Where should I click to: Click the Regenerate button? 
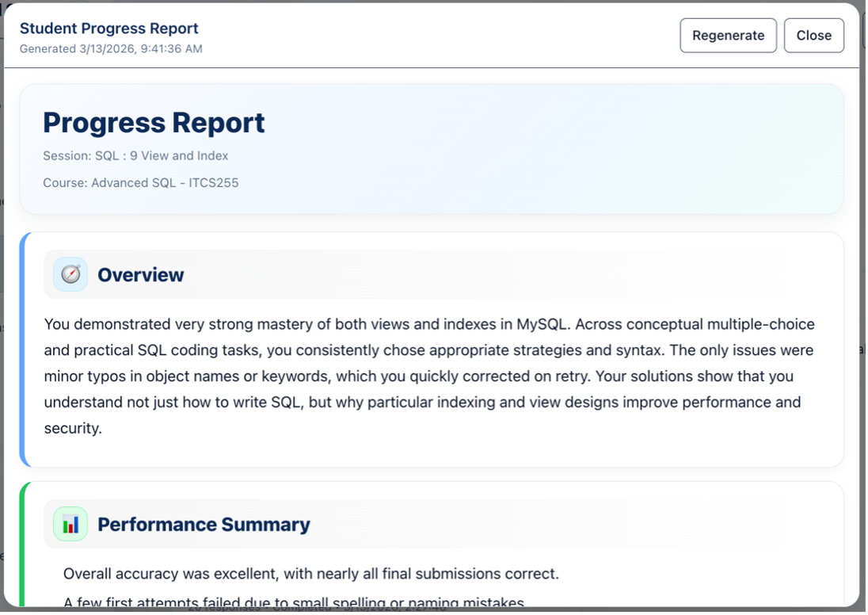point(728,36)
